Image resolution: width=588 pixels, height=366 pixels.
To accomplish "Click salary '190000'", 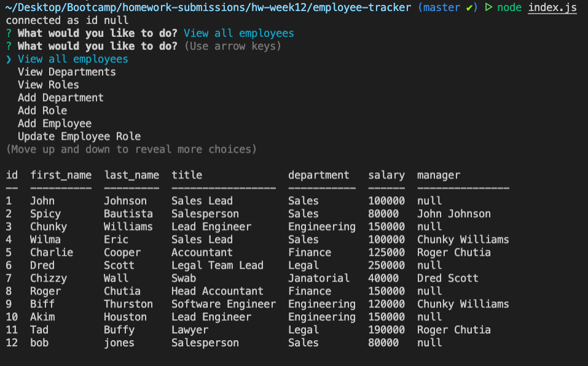I will coord(386,330).
